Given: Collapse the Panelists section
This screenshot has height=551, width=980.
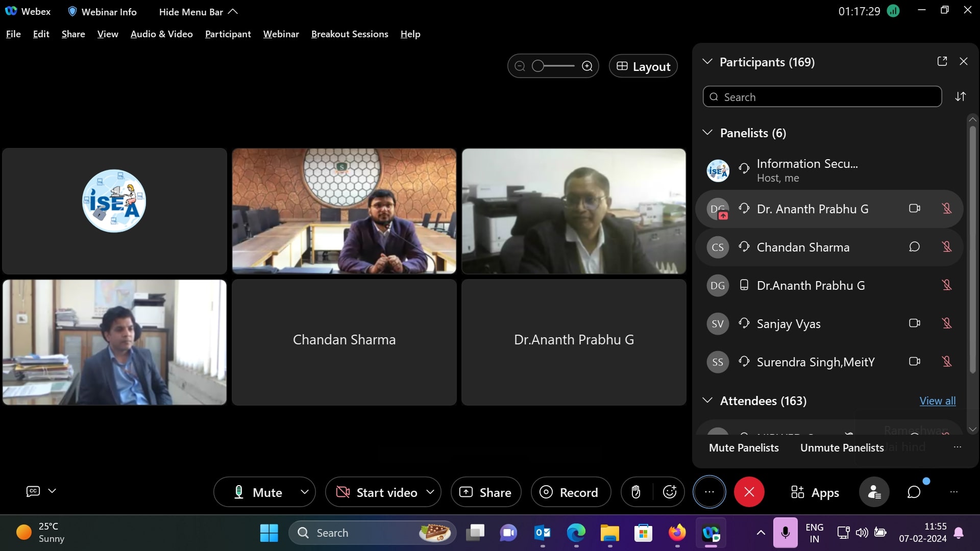Looking at the screenshot, I should tap(707, 133).
